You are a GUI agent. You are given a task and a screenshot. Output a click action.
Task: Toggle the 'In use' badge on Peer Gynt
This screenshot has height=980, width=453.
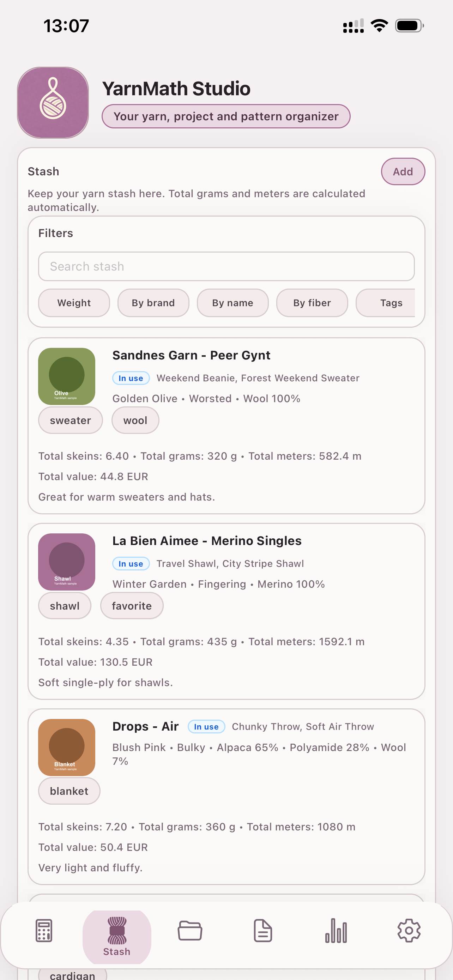[x=131, y=378]
